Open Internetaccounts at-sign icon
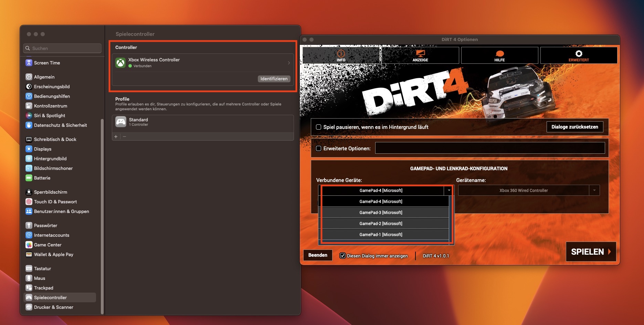 tap(29, 235)
